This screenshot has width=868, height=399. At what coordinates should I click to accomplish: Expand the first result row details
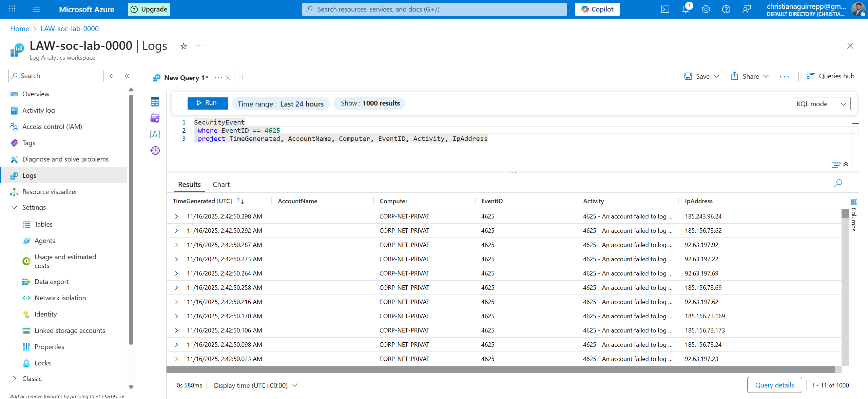coord(176,216)
